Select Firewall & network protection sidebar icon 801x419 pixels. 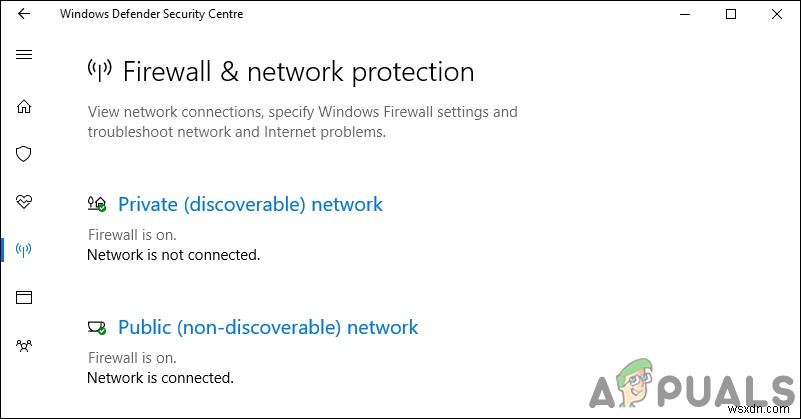click(24, 249)
